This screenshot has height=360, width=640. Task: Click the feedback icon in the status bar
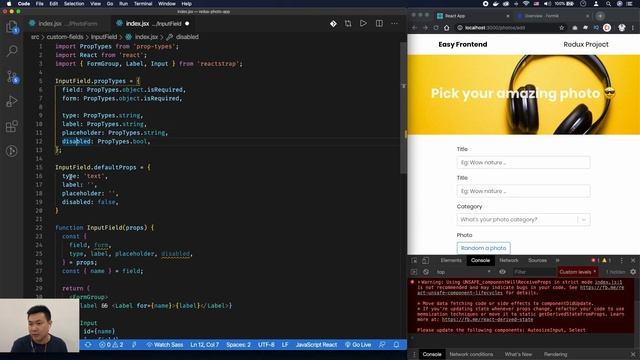[x=382, y=345]
